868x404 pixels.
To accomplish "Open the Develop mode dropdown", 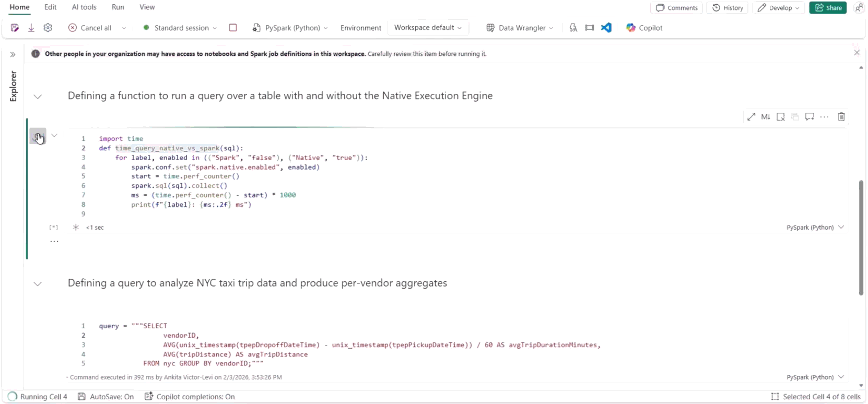I will [x=778, y=8].
